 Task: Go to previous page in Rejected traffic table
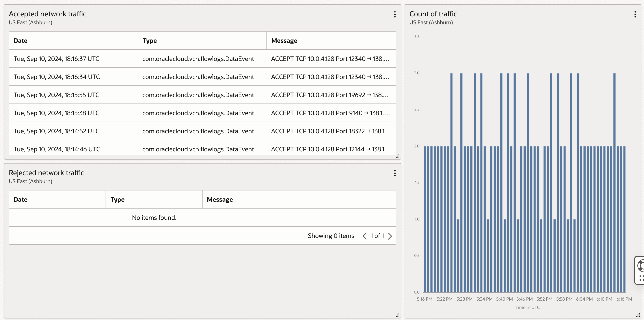pos(365,236)
